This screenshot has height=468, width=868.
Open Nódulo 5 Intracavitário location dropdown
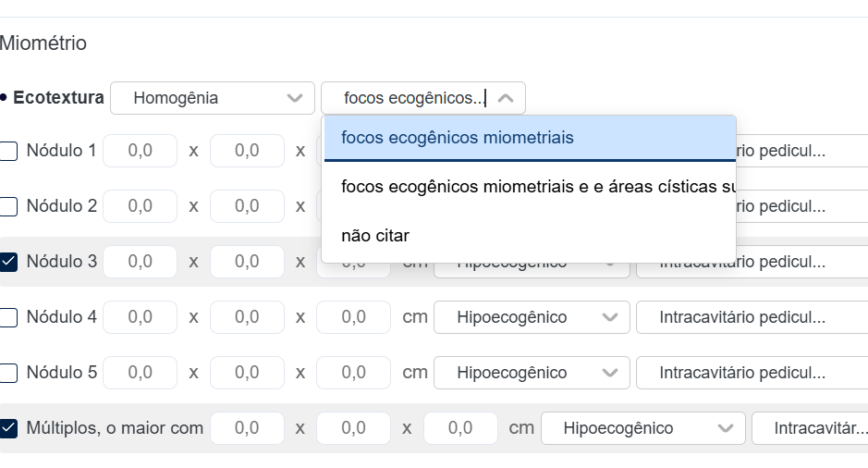[751, 373]
